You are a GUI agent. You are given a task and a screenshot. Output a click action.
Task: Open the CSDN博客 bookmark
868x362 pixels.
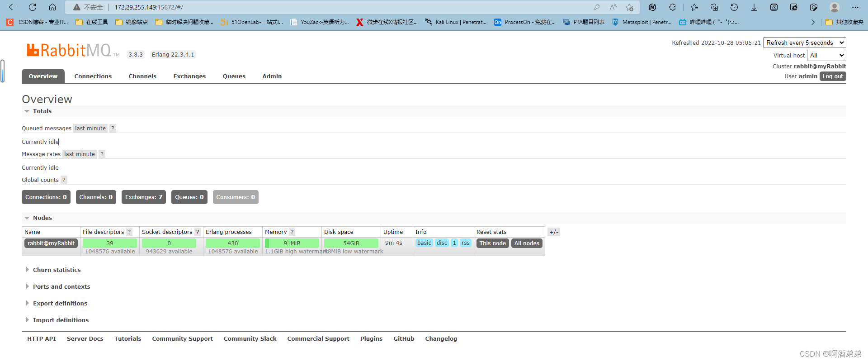[37, 22]
